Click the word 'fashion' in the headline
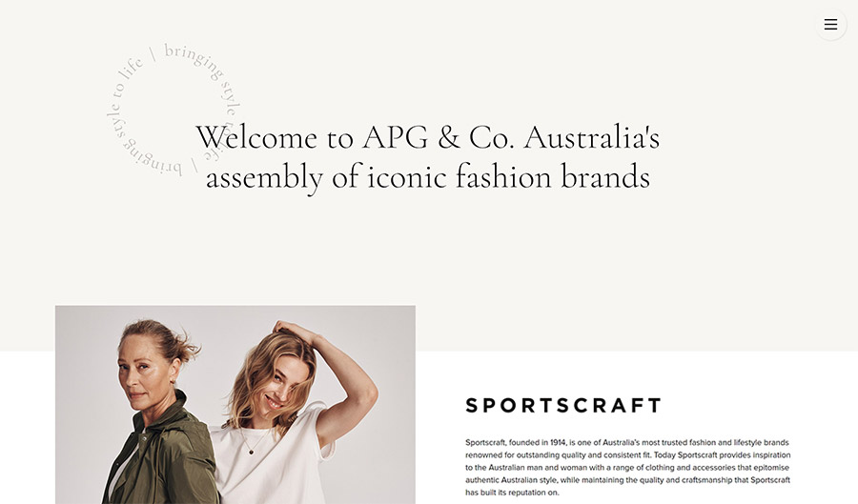The width and height of the screenshot is (858, 504). [x=503, y=176]
